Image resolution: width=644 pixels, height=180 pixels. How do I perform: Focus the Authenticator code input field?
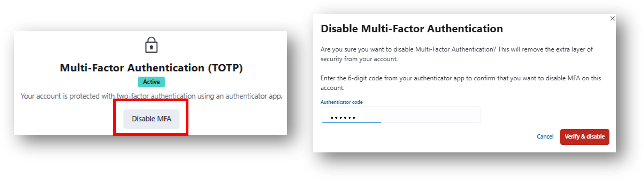coord(400,115)
